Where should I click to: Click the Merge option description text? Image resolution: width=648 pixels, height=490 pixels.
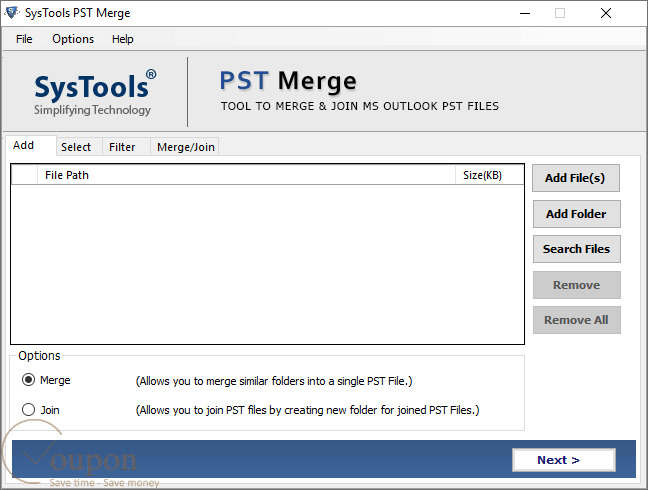pyautogui.click(x=274, y=381)
